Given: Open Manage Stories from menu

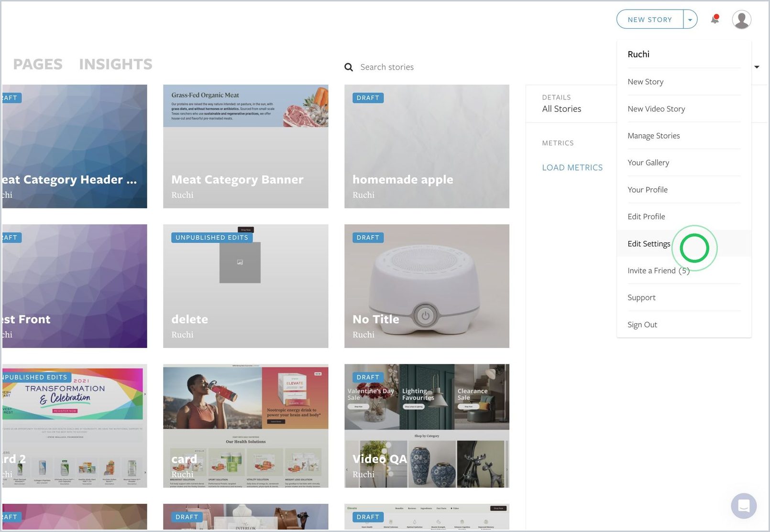Looking at the screenshot, I should (x=684, y=136).
